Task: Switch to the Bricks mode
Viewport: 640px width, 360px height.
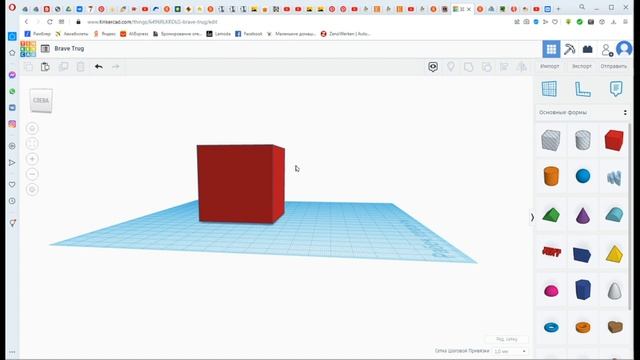Action: (x=587, y=49)
